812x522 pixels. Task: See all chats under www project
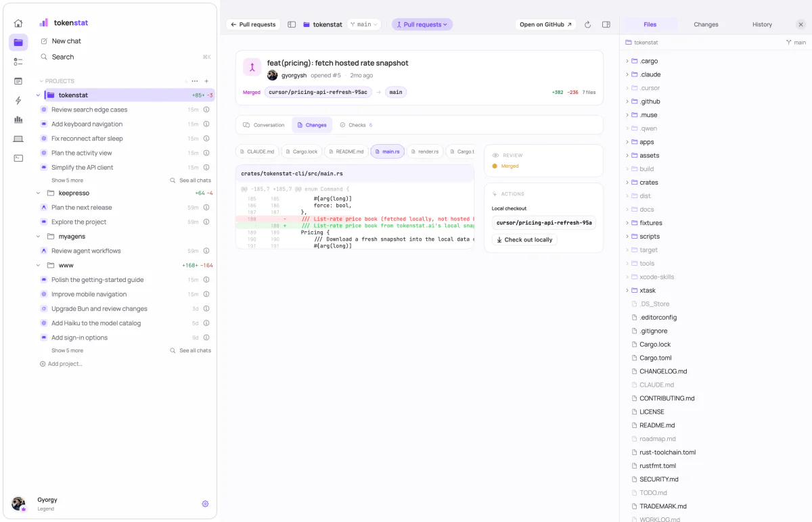pos(191,350)
